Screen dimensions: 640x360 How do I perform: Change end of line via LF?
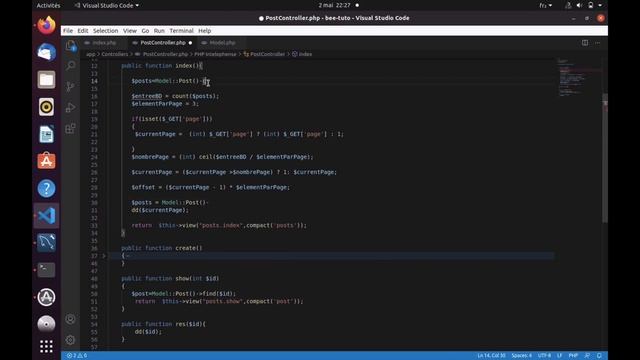pos(560,356)
